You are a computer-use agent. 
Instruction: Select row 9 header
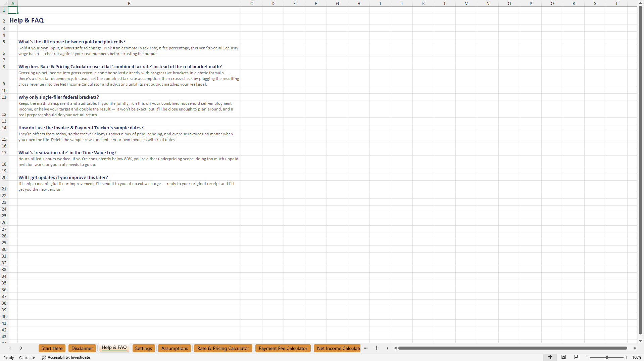pos(4,78)
